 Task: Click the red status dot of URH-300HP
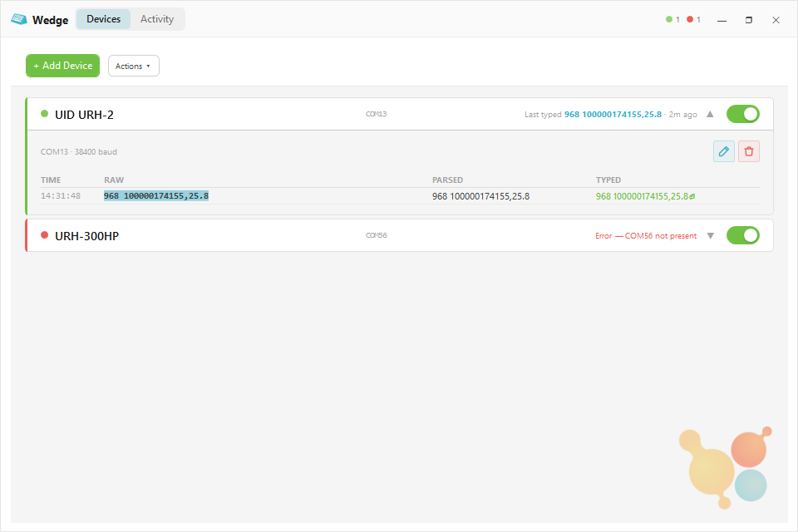click(x=44, y=235)
